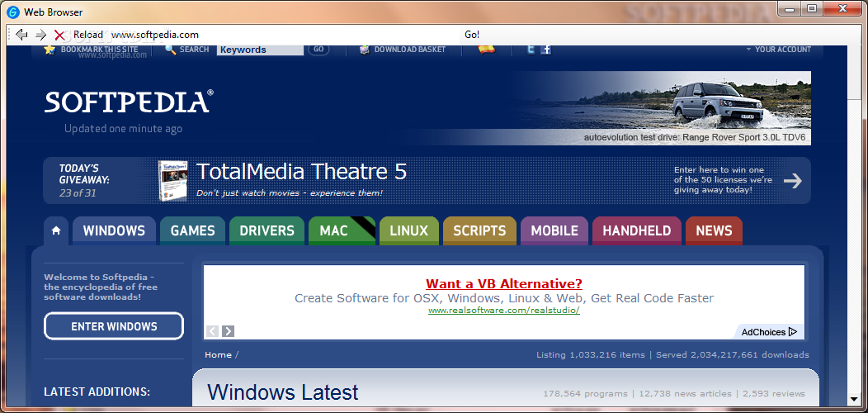Click www.realsoftware.com/realstudio/ link
This screenshot has width=868, height=413.
504,311
